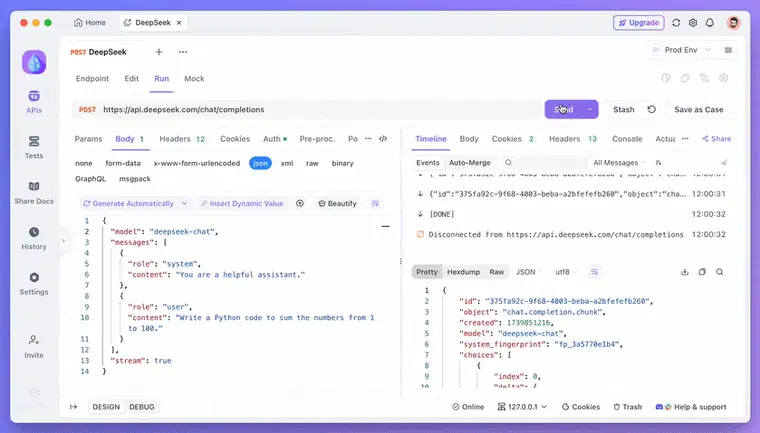Open the Auth tab

(x=275, y=139)
